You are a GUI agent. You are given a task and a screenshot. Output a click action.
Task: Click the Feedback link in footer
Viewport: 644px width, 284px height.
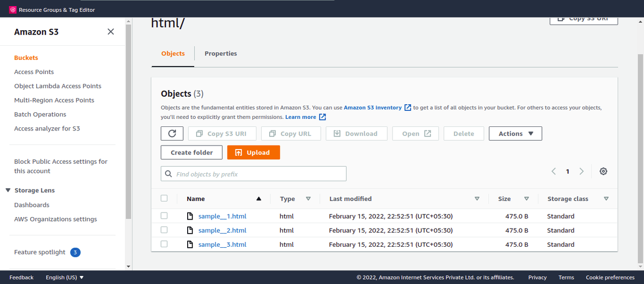pos(22,277)
